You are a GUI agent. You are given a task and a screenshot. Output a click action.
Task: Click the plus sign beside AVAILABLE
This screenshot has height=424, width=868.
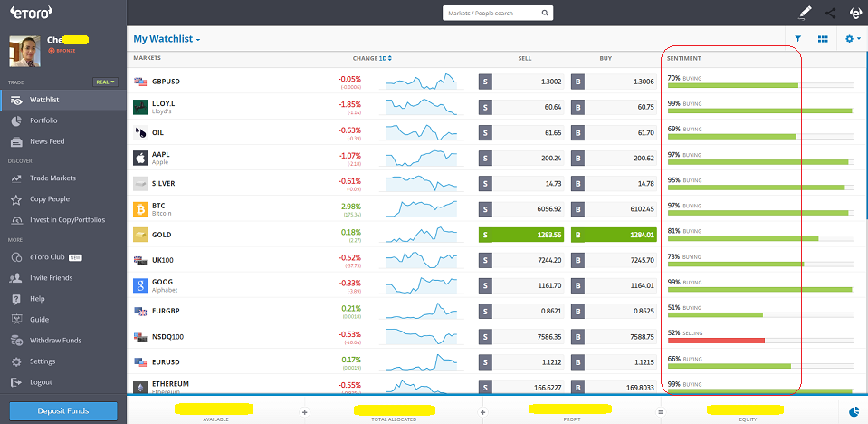pos(304,412)
